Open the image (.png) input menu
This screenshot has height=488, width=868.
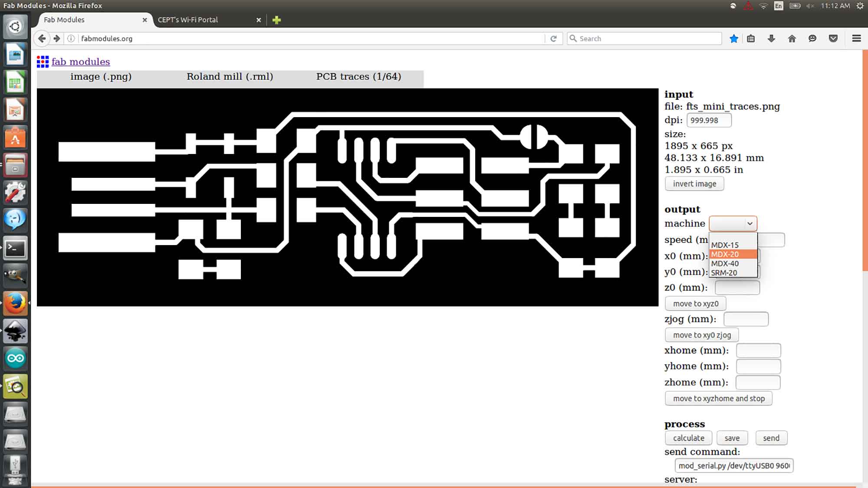[101, 77]
